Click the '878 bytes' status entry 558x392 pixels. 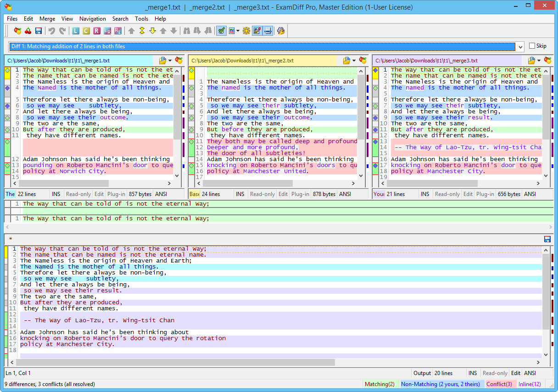pos(324,194)
